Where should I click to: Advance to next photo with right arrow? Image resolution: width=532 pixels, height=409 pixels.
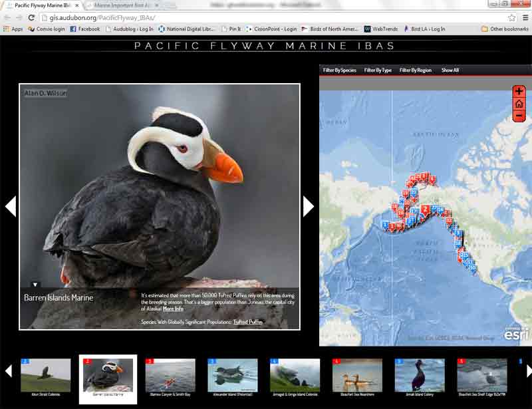[308, 206]
